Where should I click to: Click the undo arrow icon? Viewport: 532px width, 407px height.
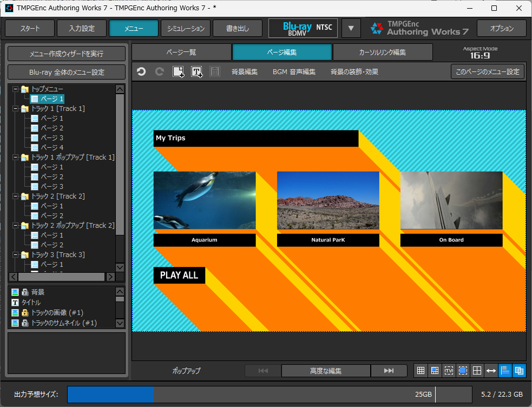click(x=141, y=71)
